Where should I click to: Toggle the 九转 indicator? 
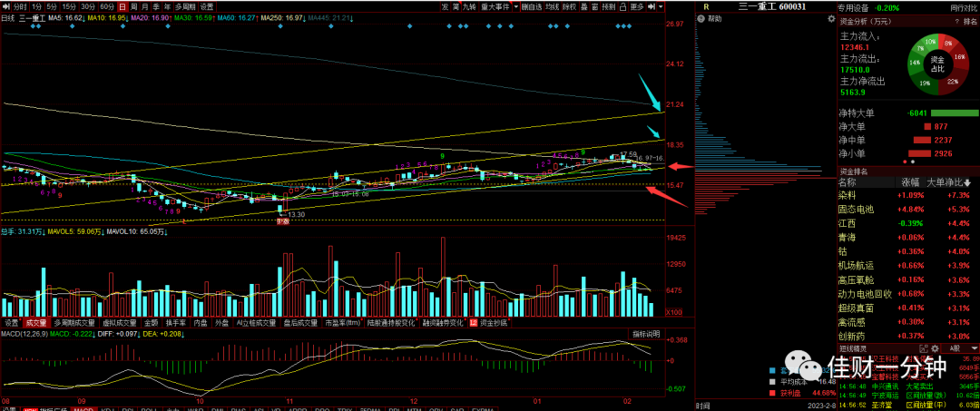[x=469, y=7]
